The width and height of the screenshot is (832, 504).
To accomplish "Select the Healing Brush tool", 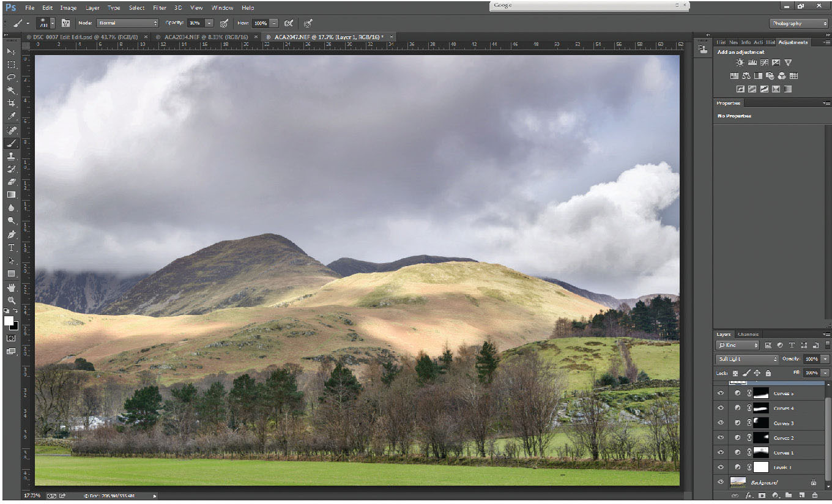I will coord(11,130).
